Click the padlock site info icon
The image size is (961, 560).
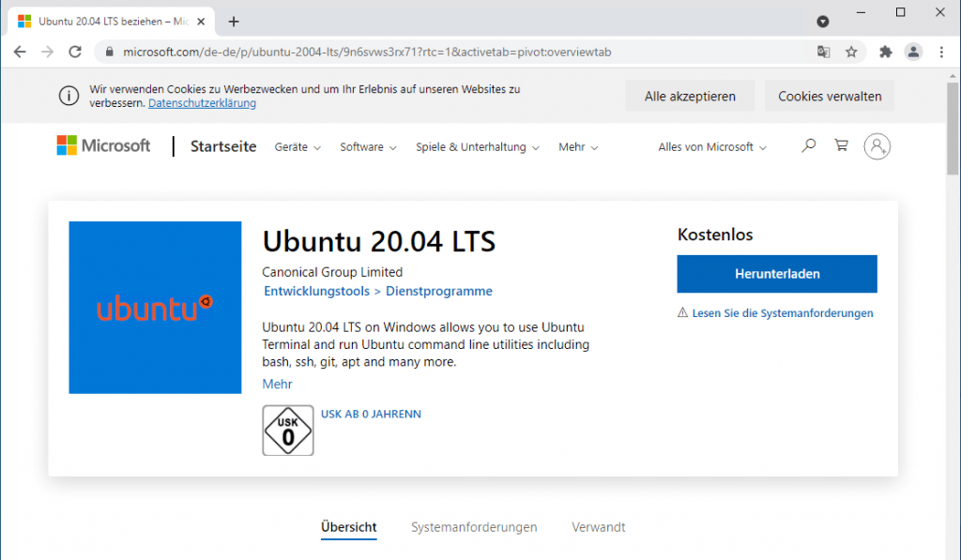pos(110,53)
